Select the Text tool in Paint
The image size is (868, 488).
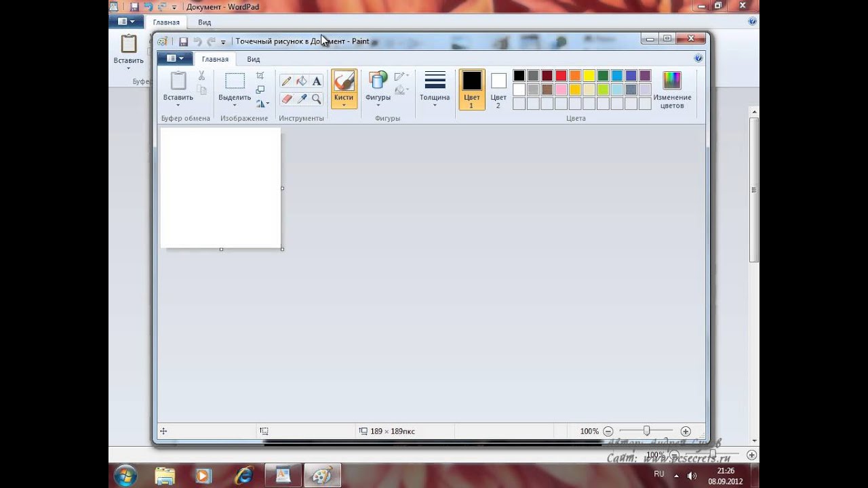[x=317, y=81]
